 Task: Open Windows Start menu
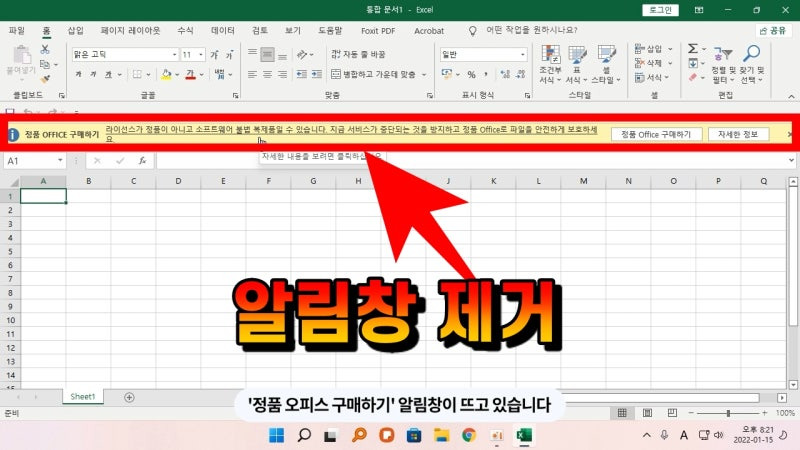click(277, 435)
